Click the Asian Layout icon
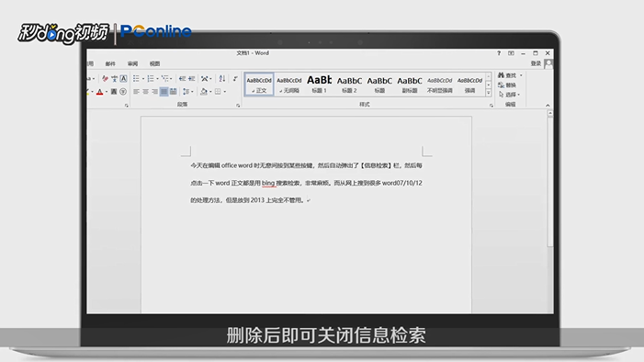This screenshot has width=644, height=362. 204,78
